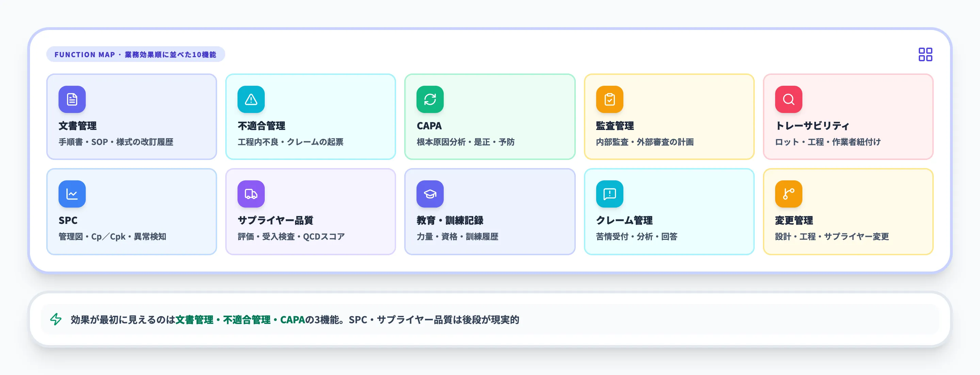Open the CAPA card details
Image resolution: width=980 pixels, height=375 pixels.
click(x=490, y=117)
